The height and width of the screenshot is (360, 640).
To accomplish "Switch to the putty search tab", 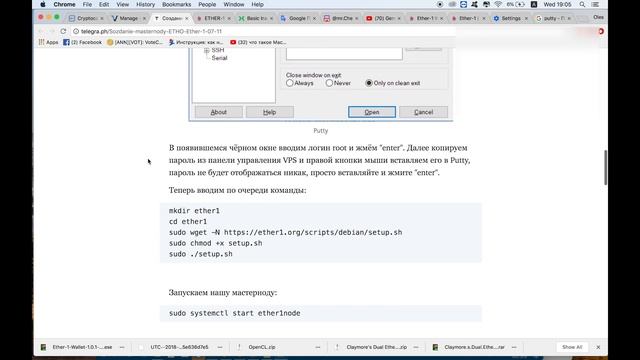I will 553,18.
